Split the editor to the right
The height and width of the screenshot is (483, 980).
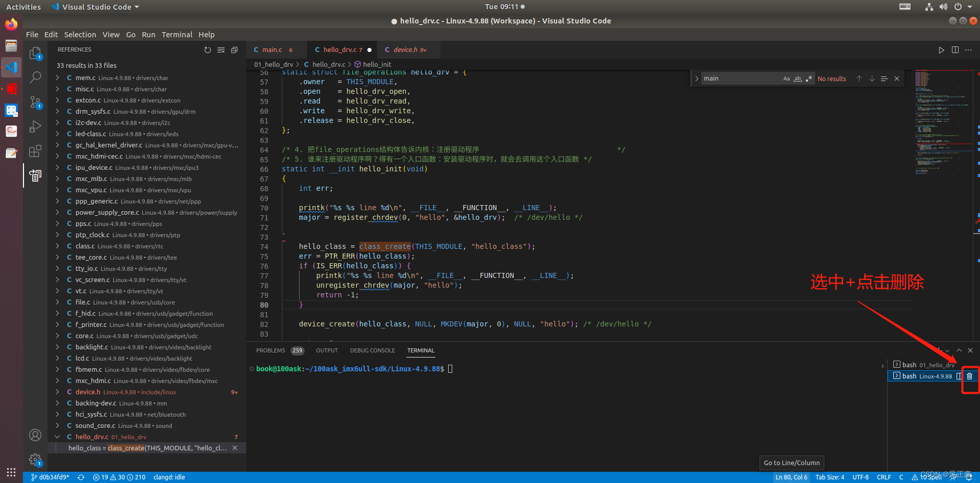(x=955, y=50)
